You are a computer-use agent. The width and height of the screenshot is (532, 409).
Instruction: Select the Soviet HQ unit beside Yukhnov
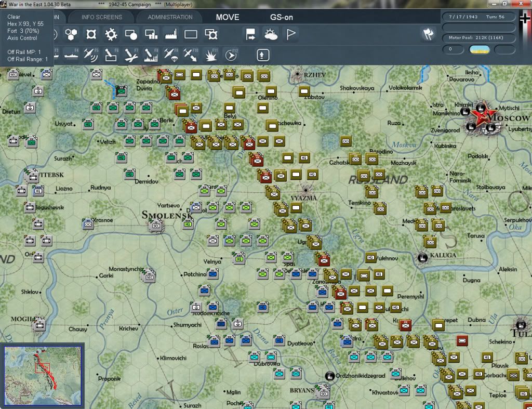coord(370,257)
